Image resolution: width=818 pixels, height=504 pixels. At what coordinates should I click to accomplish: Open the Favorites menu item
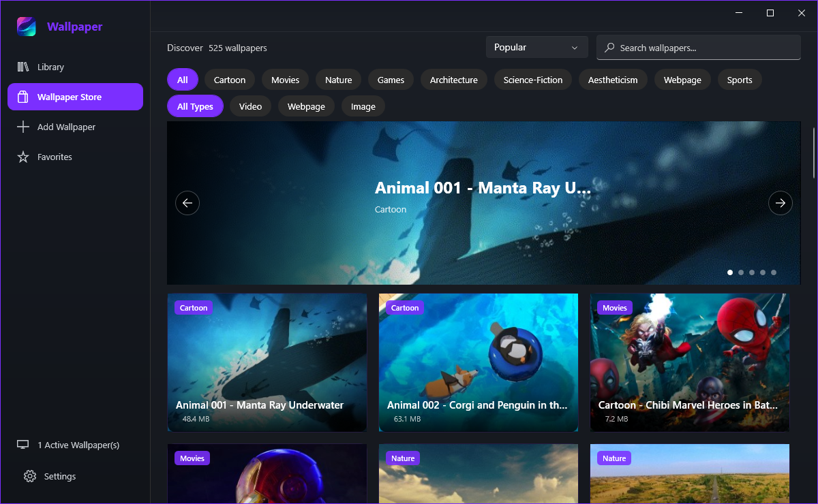pyautogui.click(x=75, y=157)
